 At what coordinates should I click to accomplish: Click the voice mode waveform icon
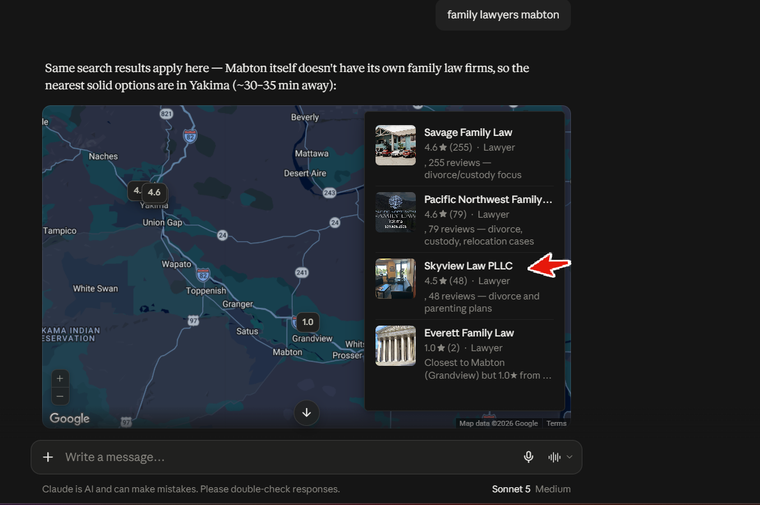554,457
